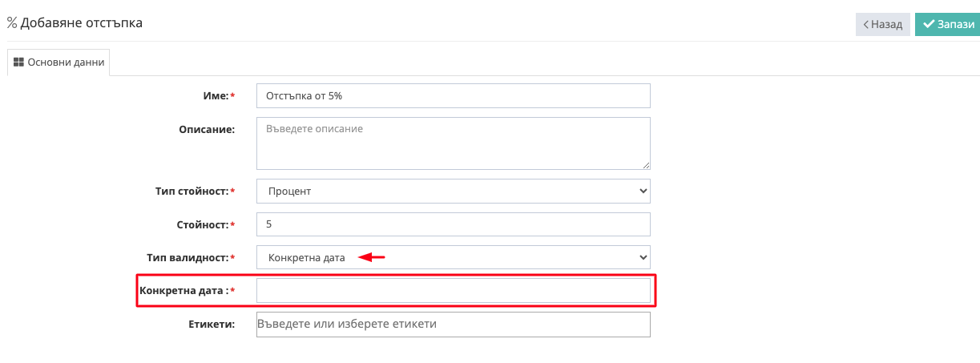Focus the Етикети tags input
This screenshot has width=980, height=363.
pos(454,325)
